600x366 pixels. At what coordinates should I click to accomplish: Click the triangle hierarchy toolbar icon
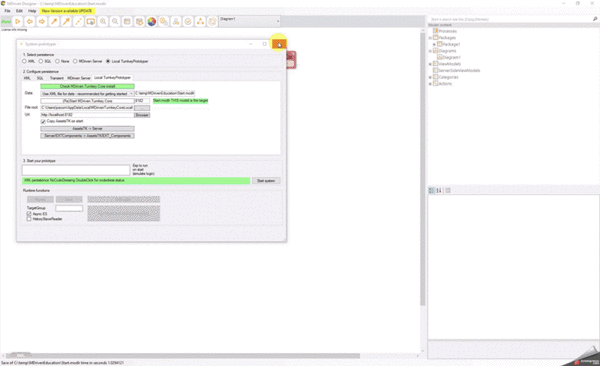coord(200,22)
